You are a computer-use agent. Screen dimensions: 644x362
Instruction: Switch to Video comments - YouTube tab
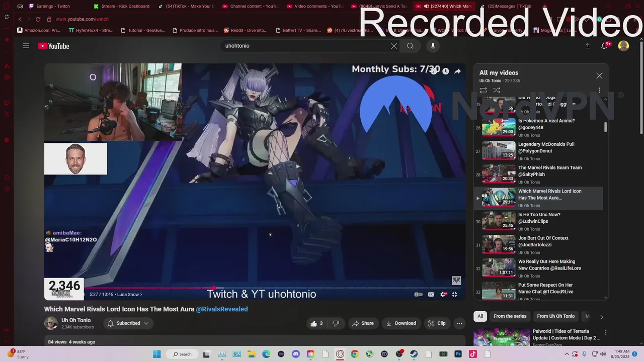(314, 6)
